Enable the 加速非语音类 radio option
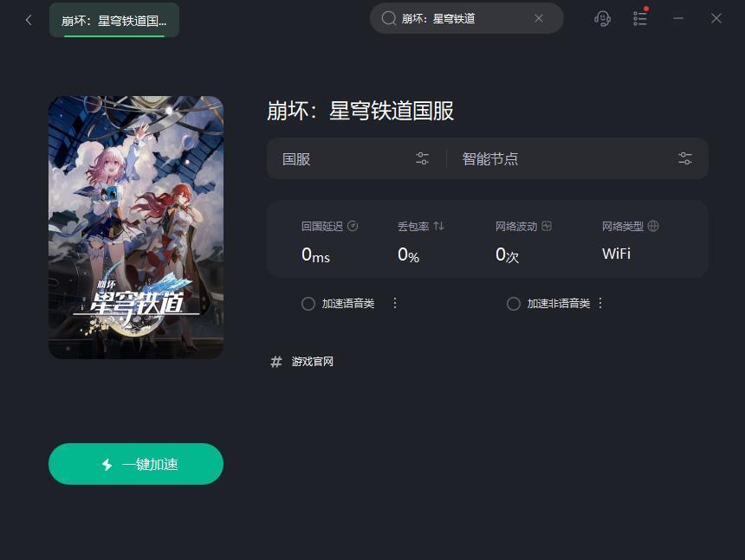The width and height of the screenshot is (745, 560). 514,304
